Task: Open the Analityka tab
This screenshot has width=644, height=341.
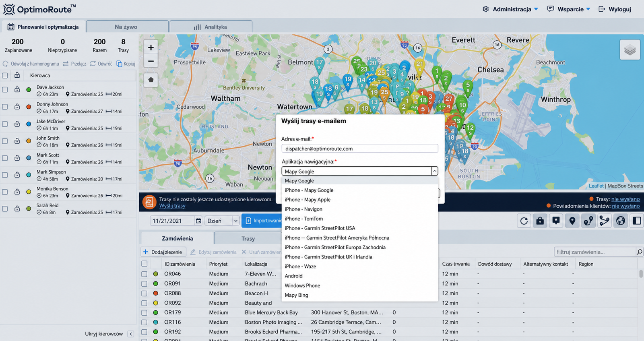Action: 211,27
